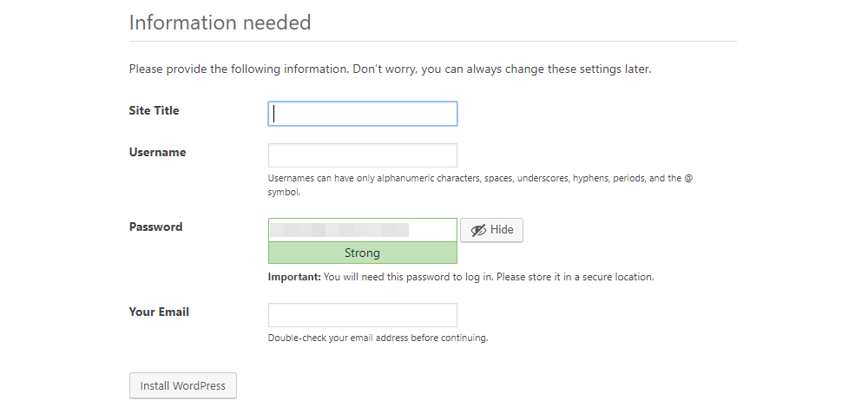Viewport: 868px width, 414px height.
Task: Click the divider line under the heading
Action: click(x=432, y=41)
